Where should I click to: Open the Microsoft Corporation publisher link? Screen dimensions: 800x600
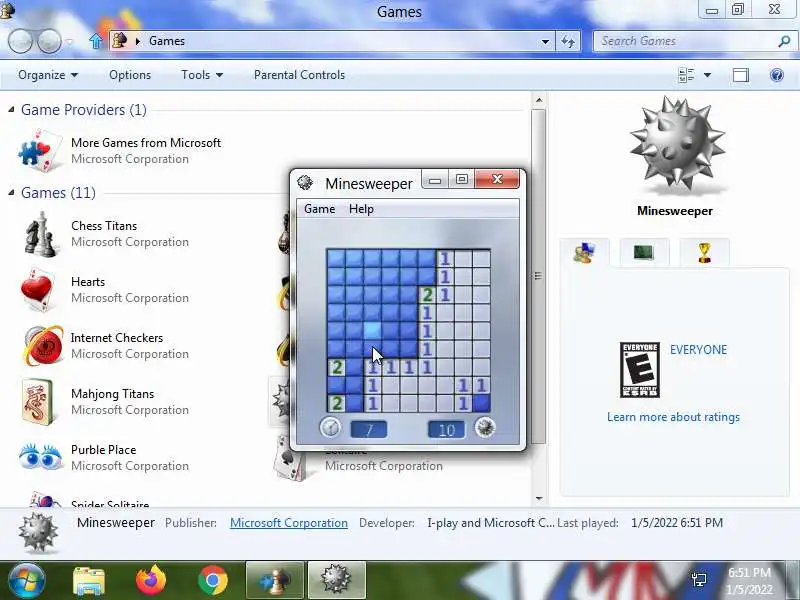pos(289,523)
